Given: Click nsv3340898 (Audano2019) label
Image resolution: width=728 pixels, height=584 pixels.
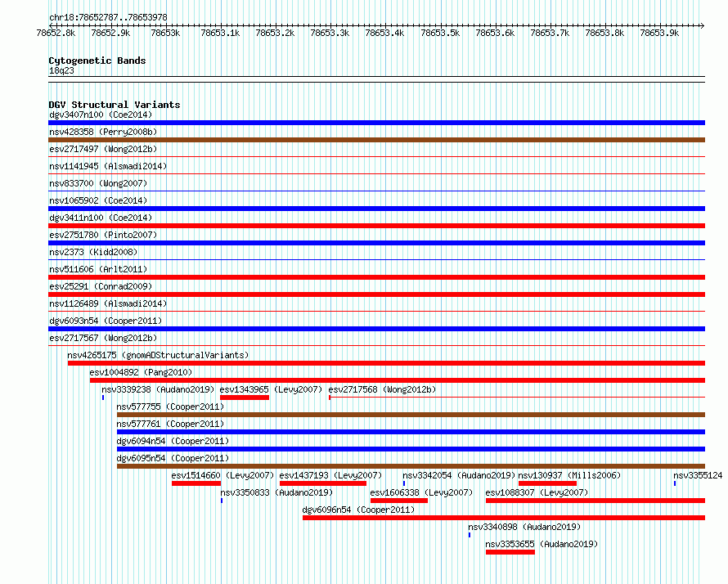Looking at the screenshot, I should (x=524, y=527).
